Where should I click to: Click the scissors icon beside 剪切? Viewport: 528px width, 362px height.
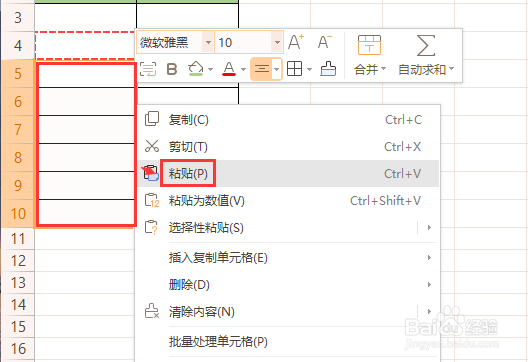click(152, 146)
